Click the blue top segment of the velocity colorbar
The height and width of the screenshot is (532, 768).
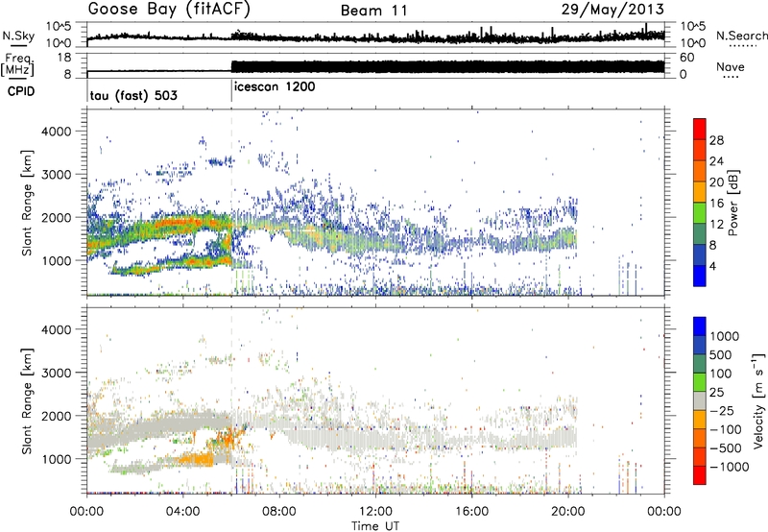coord(700,326)
